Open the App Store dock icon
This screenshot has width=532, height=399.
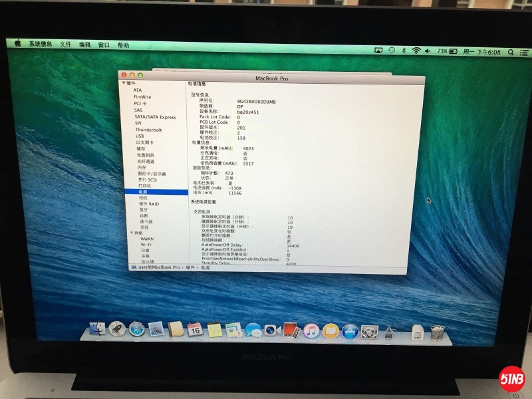tap(350, 331)
